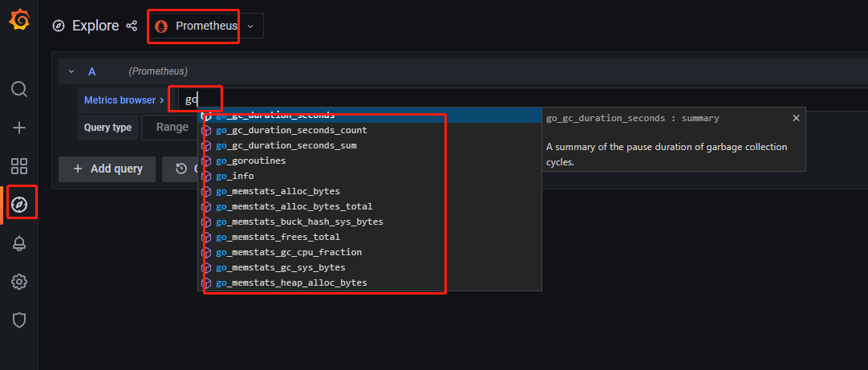This screenshot has height=370, width=868.
Task: Open the Alerting bell icon in sidebar
Action: coord(19,244)
